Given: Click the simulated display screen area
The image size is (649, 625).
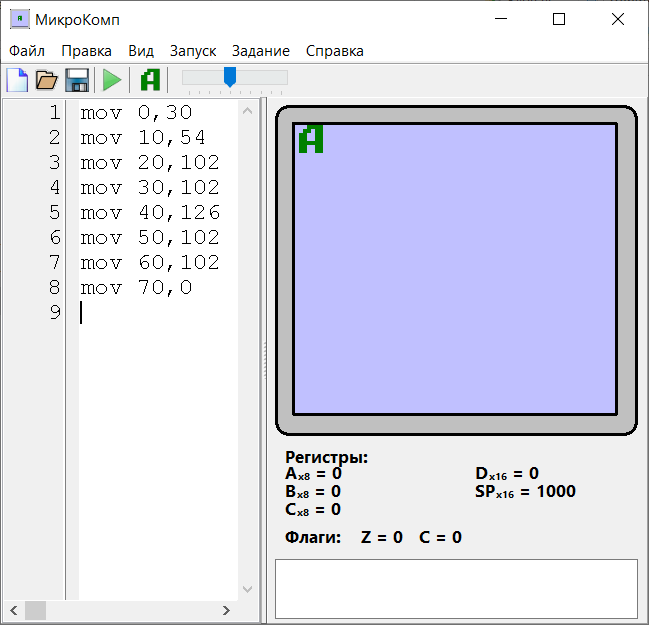Looking at the screenshot, I should pyautogui.click(x=455, y=268).
